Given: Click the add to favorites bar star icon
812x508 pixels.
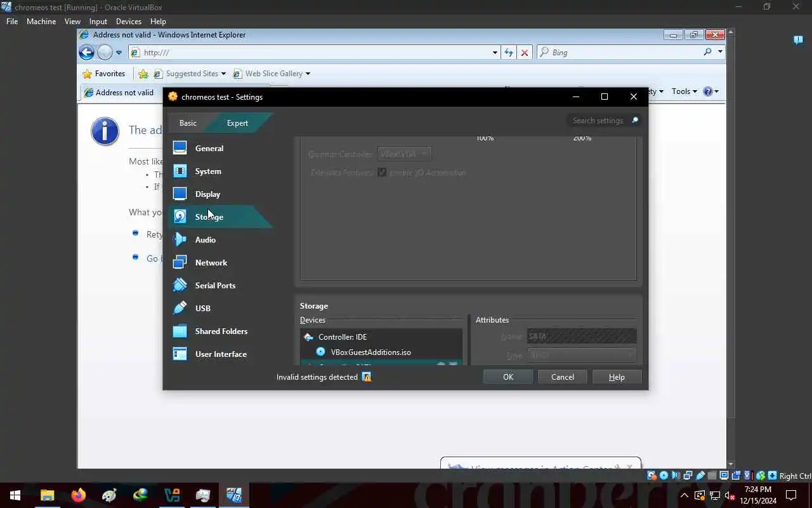Looking at the screenshot, I should pyautogui.click(x=143, y=74).
